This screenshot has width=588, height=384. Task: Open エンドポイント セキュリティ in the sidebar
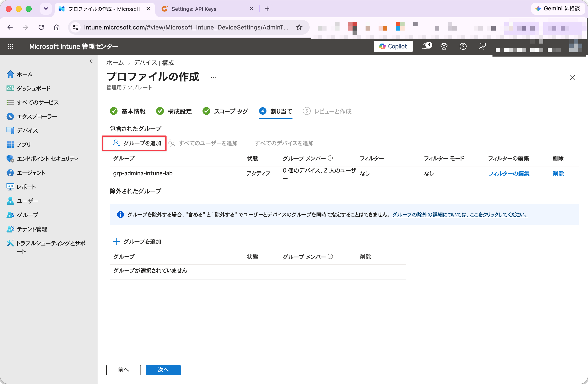pos(42,159)
